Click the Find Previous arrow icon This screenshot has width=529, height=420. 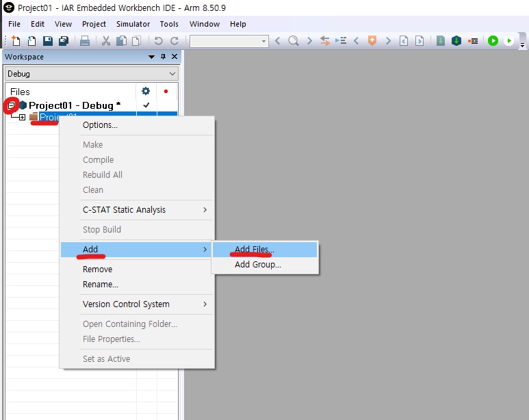[277, 41]
